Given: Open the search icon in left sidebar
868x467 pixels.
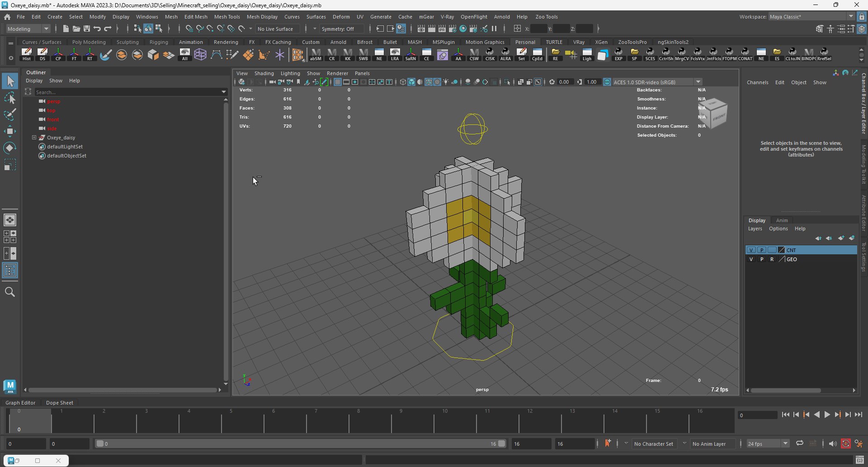Looking at the screenshot, I should [10, 292].
